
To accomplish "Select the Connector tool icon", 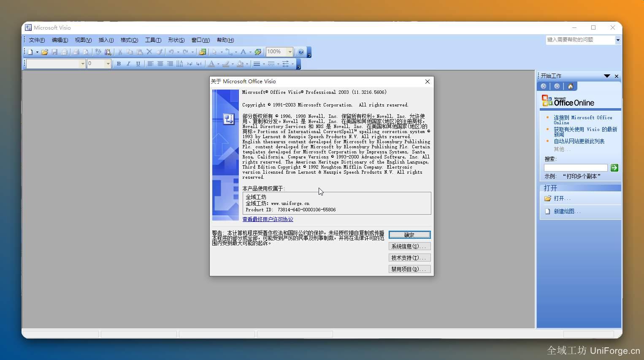I will click(229, 52).
